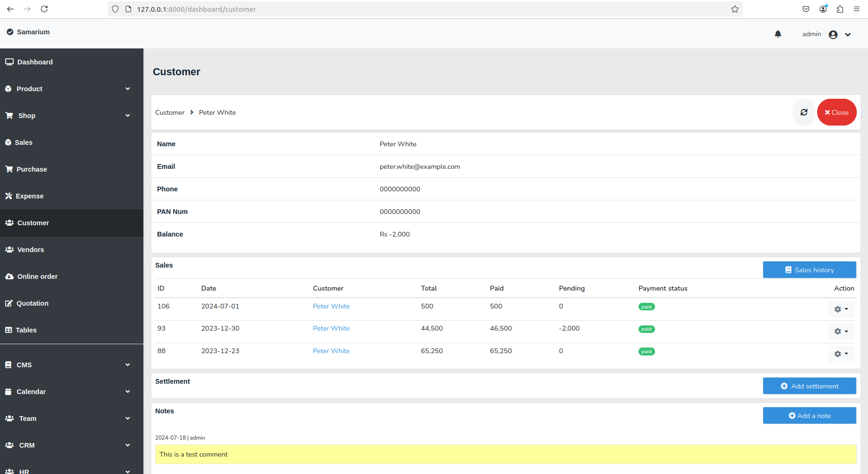Image resolution: width=868 pixels, height=474 pixels.
Task: Open the Online order sidebar item
Action: (71, 276)
